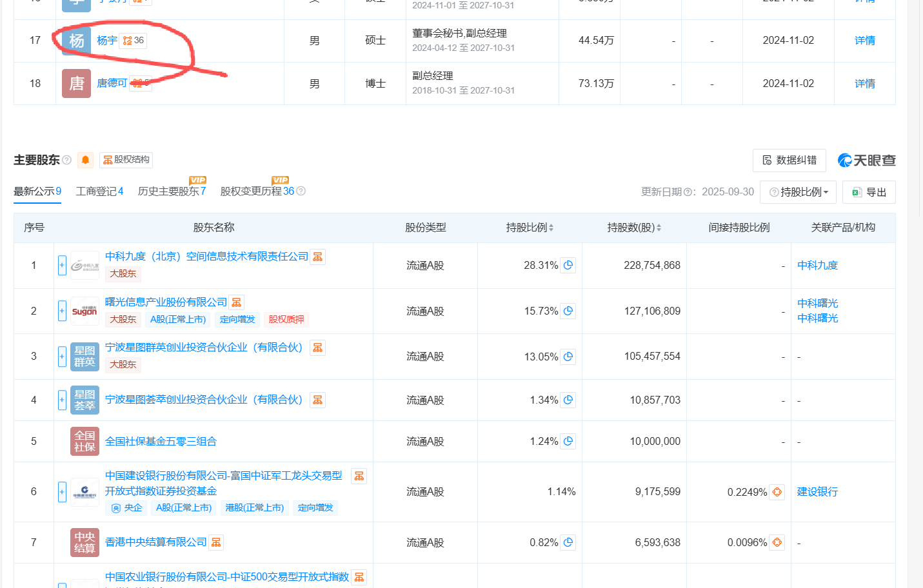Click equity structure icon beside 曙光信息产业
The width and height of the screenshot is (923, 588).
click(x=236, y=302)
